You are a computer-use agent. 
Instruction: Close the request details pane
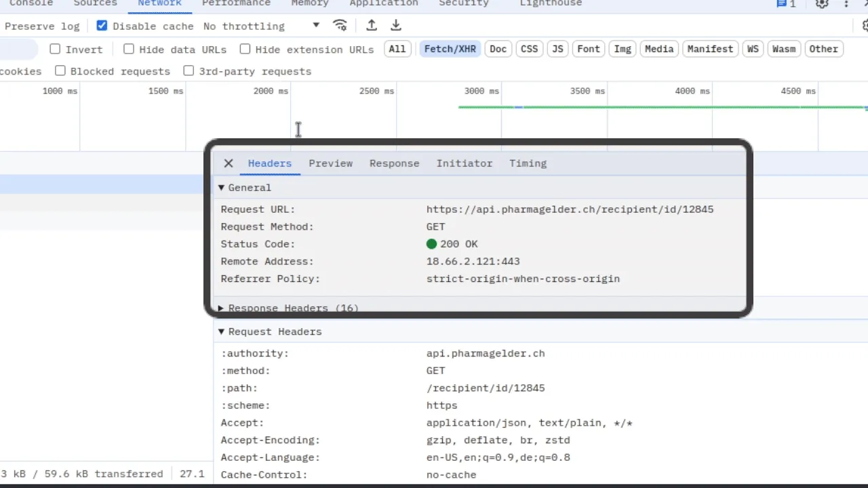click(x=228, y=163)
